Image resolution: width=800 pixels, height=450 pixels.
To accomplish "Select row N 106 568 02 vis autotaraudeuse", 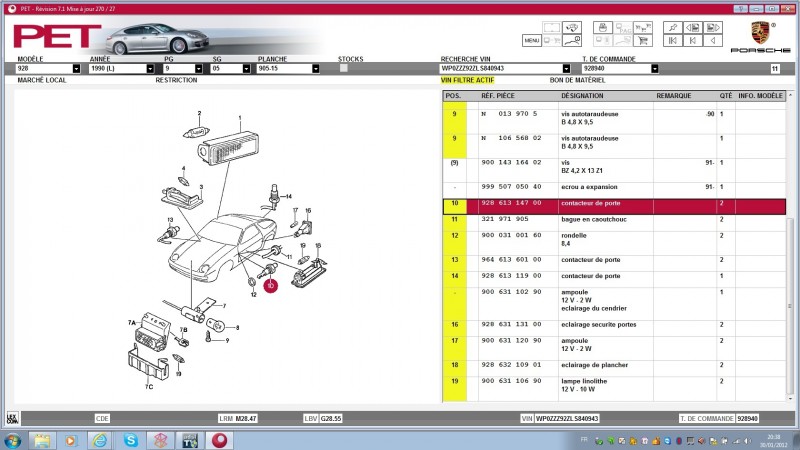I will click(614, 146).
